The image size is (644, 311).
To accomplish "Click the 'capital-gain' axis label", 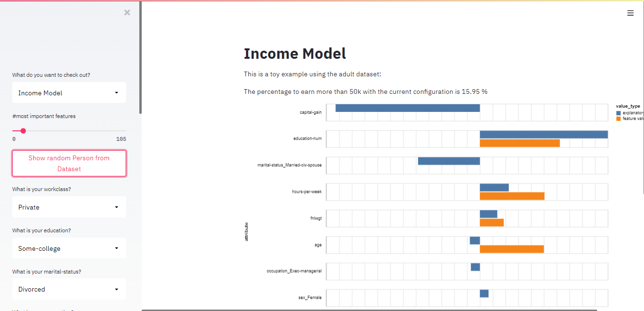I will pos(311,112).
